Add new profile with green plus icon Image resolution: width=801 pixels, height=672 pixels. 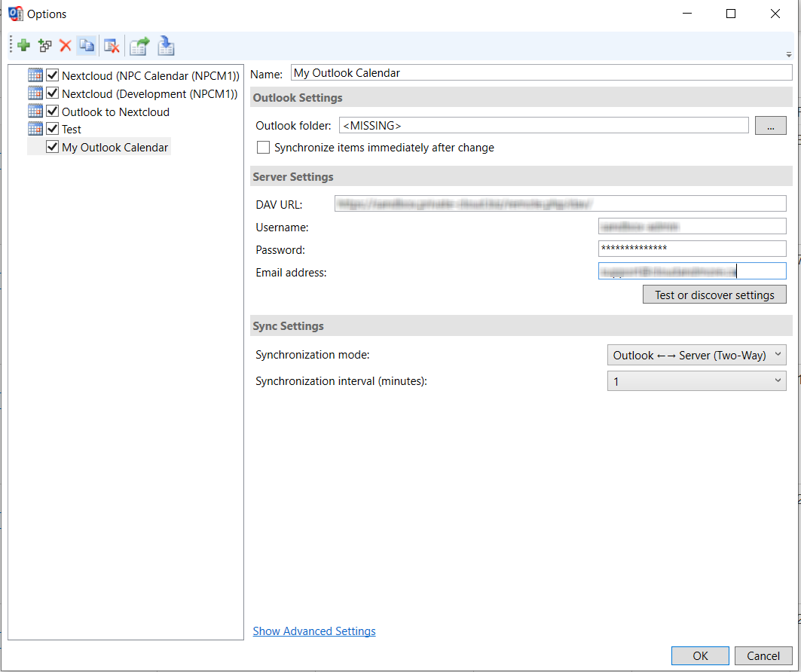pyautogui.click(x=23, y=45)
